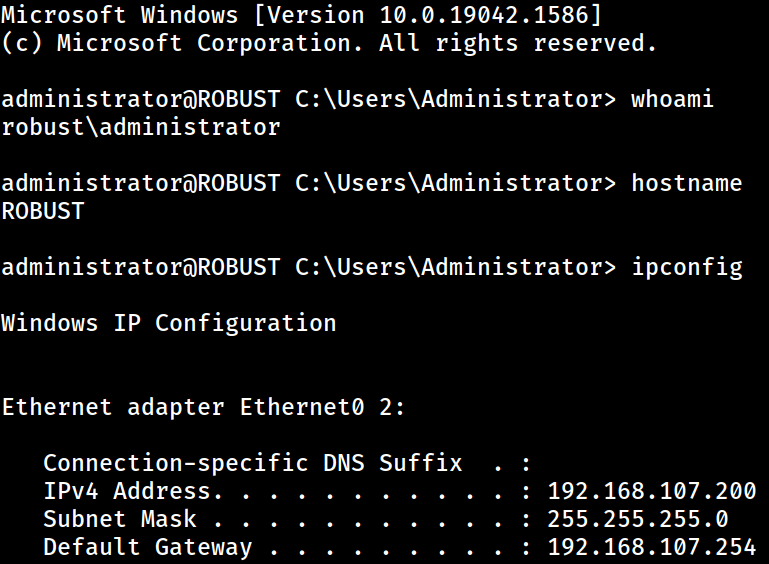Click the Microsoft Corporation copyright line
The height and width of the screenshot is (564, 769).
(x=328, y=43)
